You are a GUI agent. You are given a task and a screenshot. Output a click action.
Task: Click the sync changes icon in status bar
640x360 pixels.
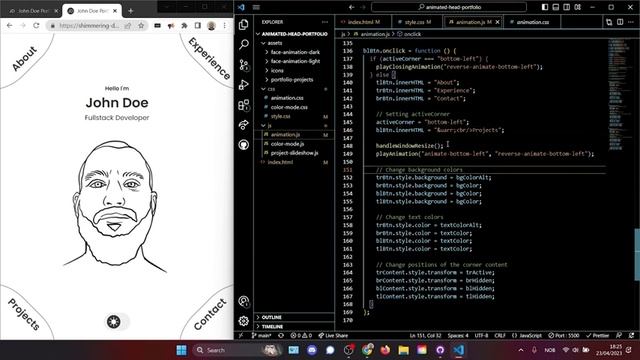pos(281,336)
